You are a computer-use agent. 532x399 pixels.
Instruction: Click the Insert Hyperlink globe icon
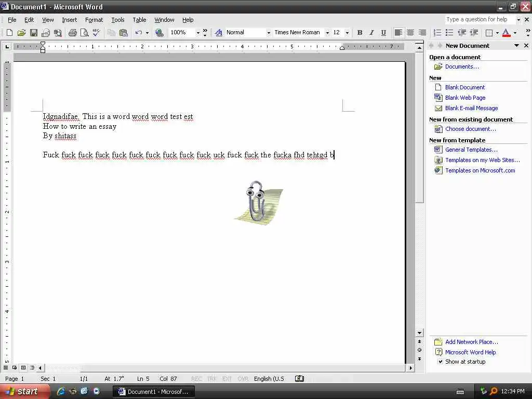[159, 33]
